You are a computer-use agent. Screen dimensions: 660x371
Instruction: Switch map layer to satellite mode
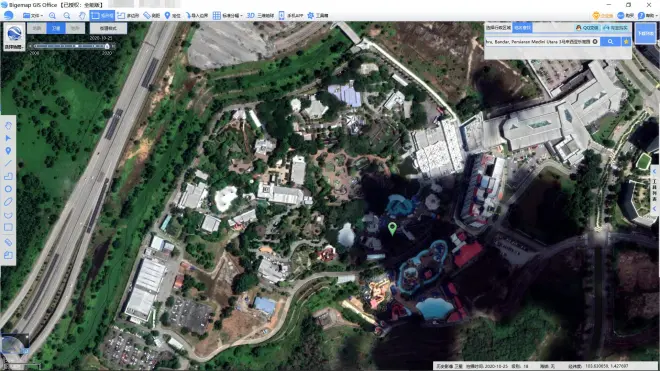(x=56, y=28)
